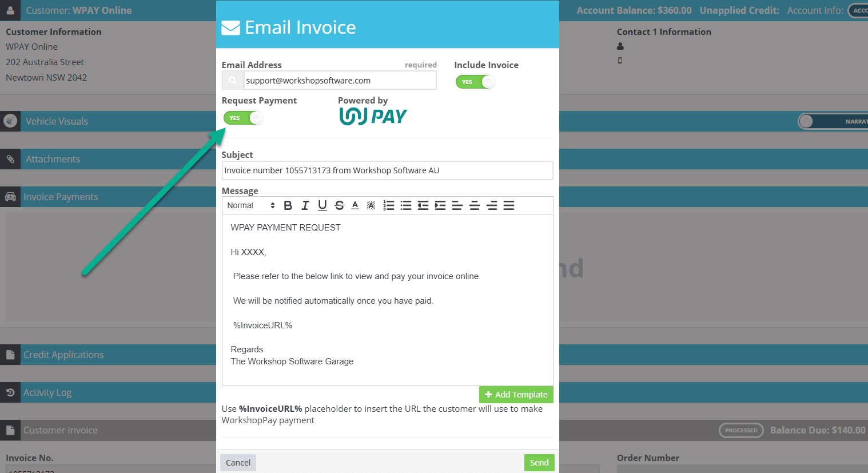Click the Contact 1 Information heading

[x=664, y=32]
